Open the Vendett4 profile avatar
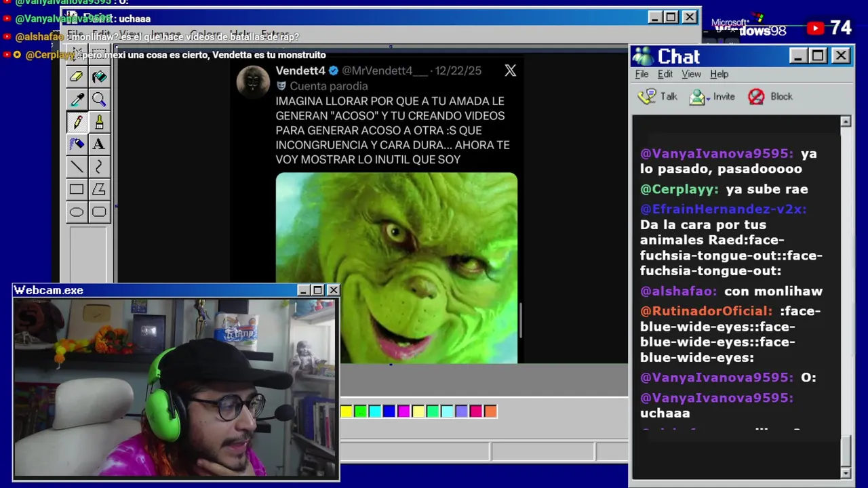868x488 pixels. [x=253, y=82]
